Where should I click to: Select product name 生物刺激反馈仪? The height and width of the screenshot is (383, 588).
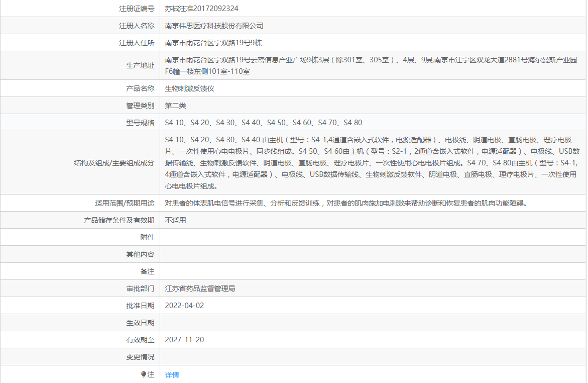[190, 88]
